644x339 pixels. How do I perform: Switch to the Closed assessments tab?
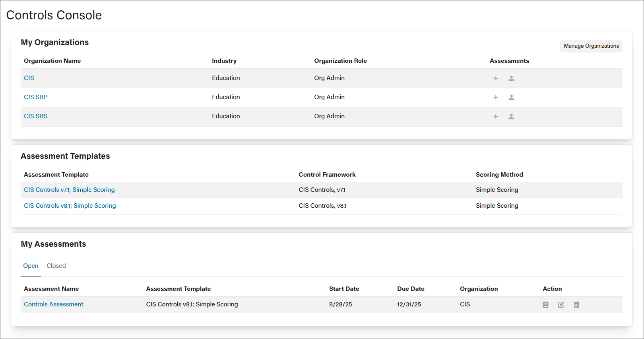(x=56, y=266)
